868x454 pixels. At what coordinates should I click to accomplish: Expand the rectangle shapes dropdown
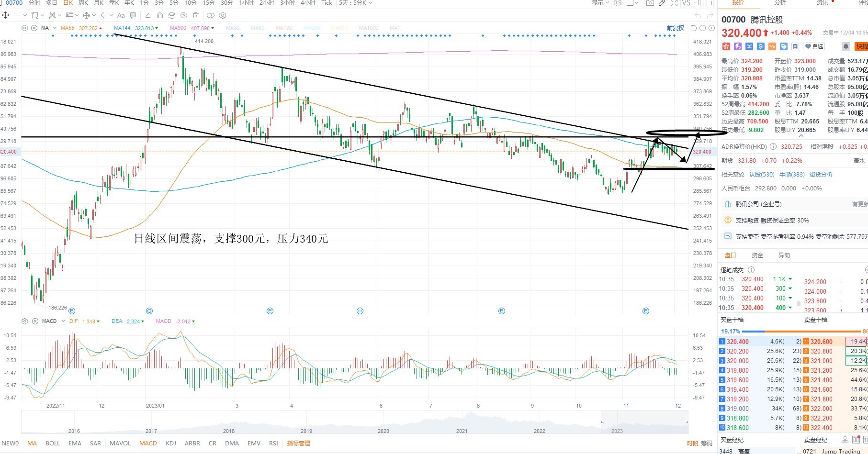pos(42,15)
